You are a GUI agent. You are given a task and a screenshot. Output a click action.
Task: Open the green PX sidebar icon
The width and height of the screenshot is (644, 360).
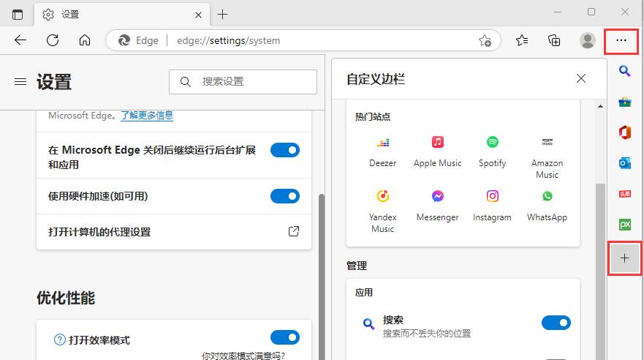point(625,225)
